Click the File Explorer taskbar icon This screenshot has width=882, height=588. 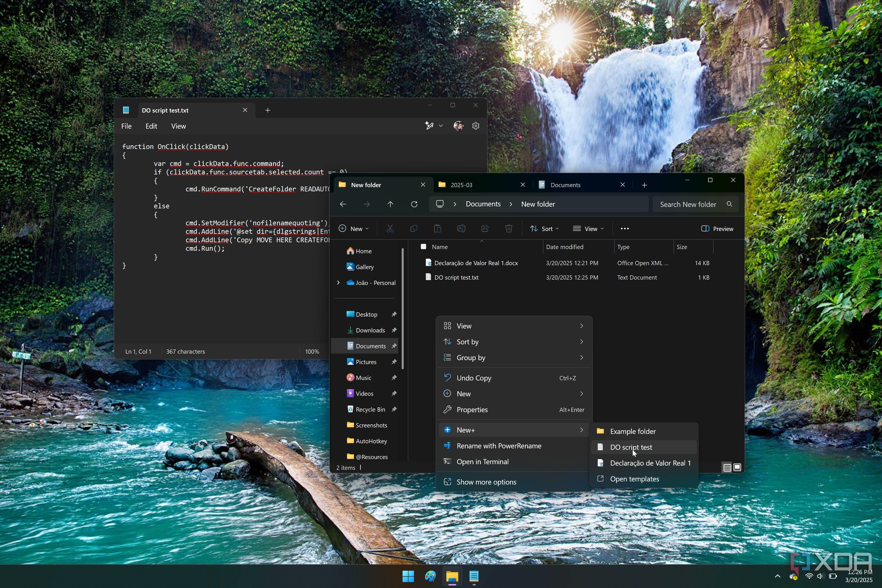pos(452,576)
